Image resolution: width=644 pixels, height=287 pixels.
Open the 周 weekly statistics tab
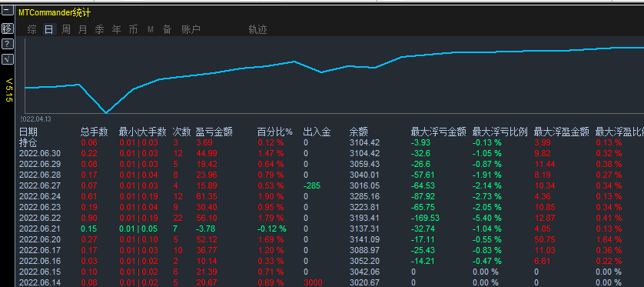tap(66, 29)
